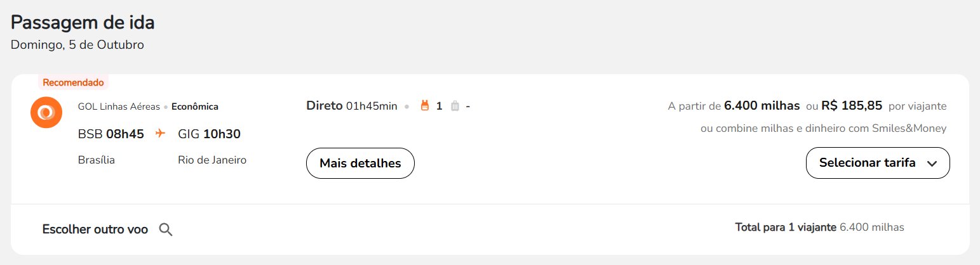Open Mais detalhes for the flight
The image size is (980, 265).
point(360,164)
